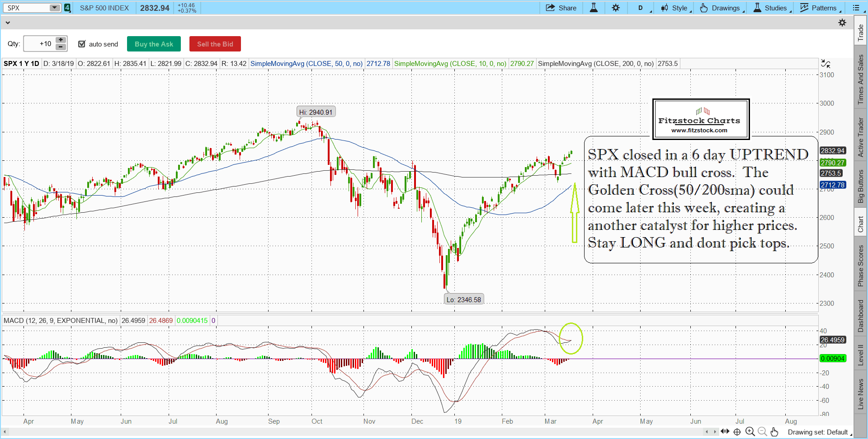This screenshot has width=868, height=439.
Task: Open the Drawing set Default dropdown
Action: click(x=819, y=432)
